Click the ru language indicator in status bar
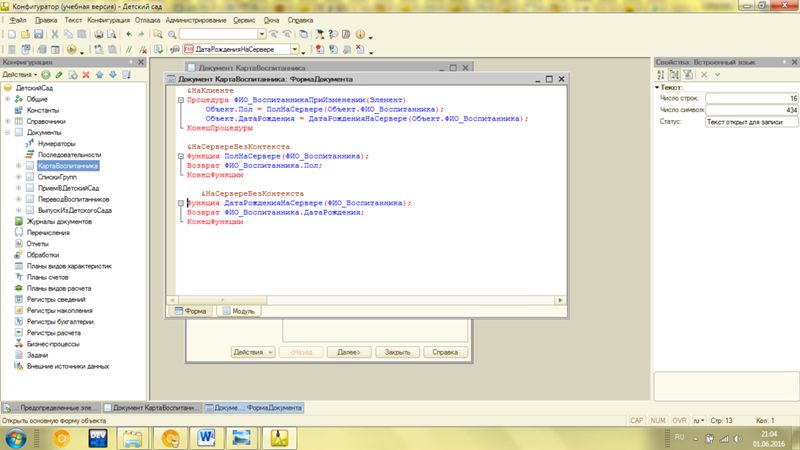800x450 pixels. point(698,421)
